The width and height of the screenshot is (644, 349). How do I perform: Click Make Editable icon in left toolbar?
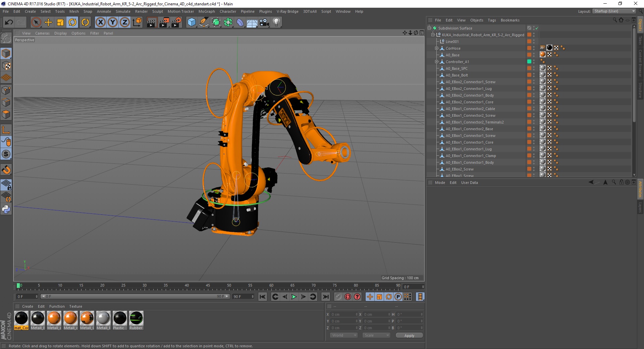click(x=6, y=38)
